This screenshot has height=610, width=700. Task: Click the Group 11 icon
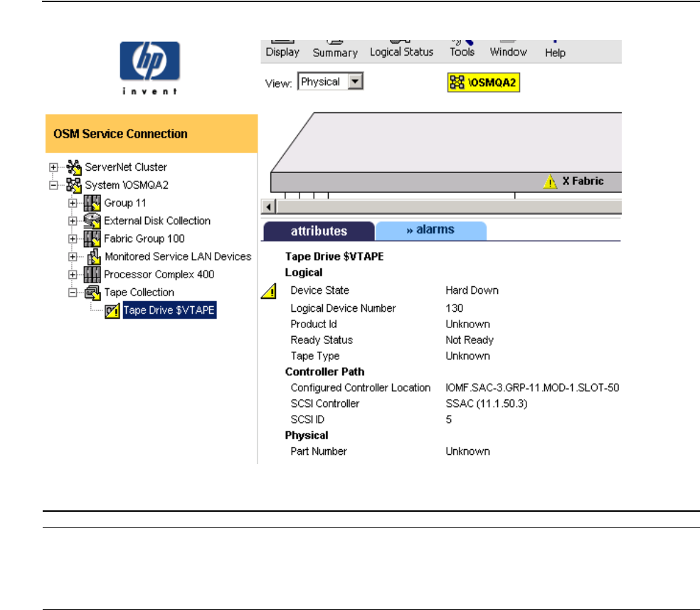click(x=92, y=204)
